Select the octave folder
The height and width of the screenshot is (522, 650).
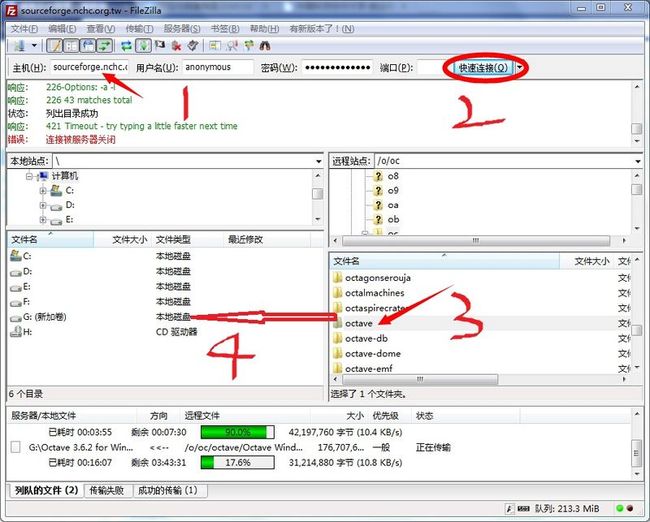pyautogui.click(x=359, y=323)
